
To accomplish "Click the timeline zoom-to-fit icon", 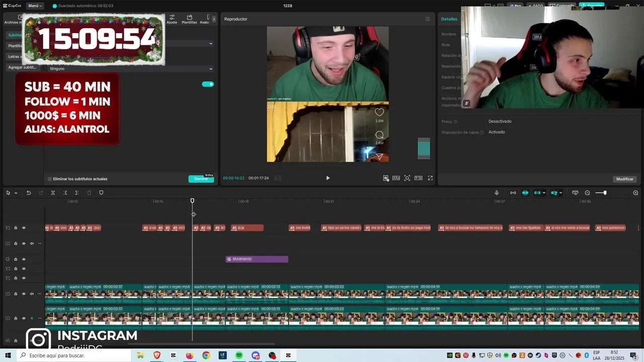I will (575, 193).
